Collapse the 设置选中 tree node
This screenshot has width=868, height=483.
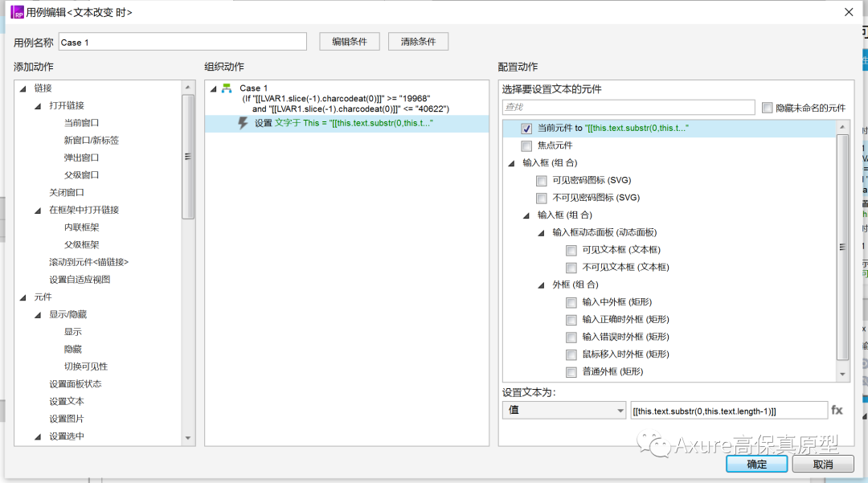[x=39, y=436]
